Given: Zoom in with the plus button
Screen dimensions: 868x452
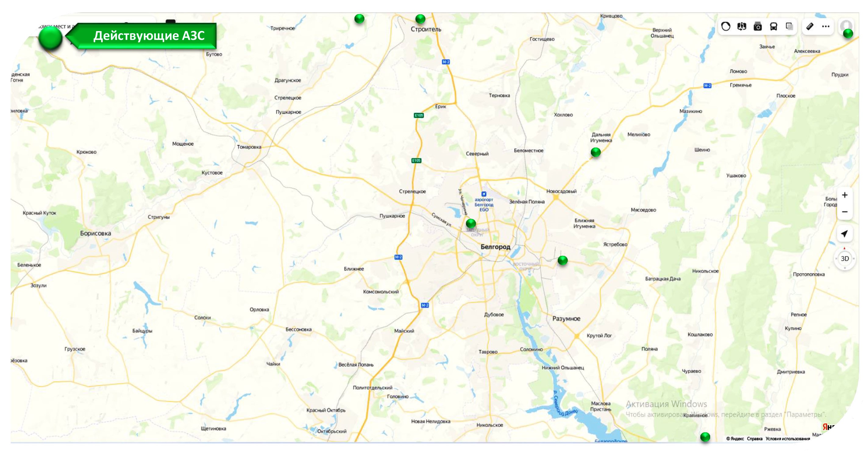Looking at the screenshot, I should point(845,195).
